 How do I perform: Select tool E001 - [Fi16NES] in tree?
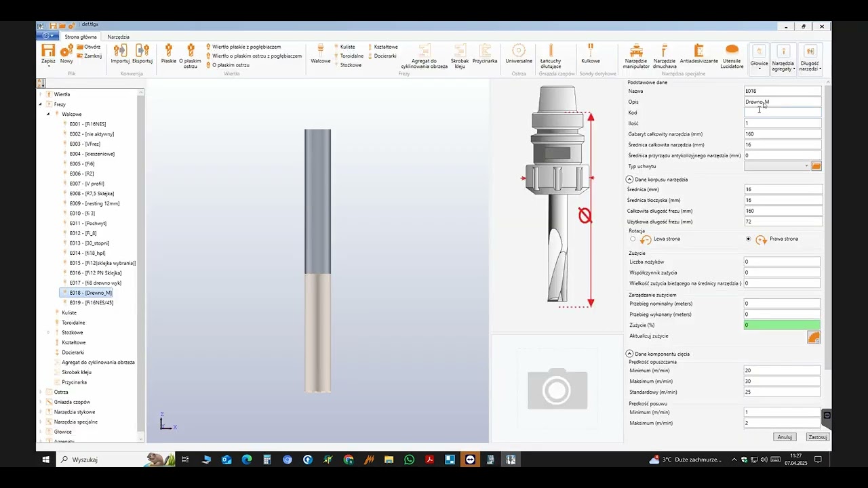(x=87, y=124)
